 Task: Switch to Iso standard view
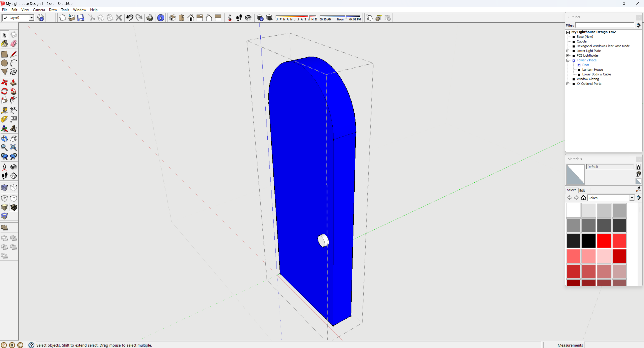(x=173, y=18)
